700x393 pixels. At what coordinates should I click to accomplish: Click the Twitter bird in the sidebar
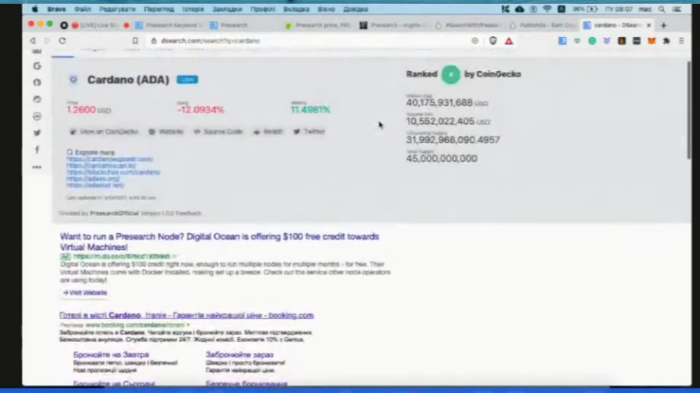(x=37, y=133)
